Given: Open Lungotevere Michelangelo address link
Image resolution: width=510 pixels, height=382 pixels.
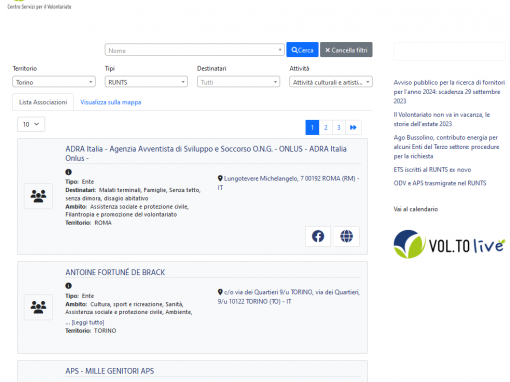Looking at the screenshot, I should [289, 183].
